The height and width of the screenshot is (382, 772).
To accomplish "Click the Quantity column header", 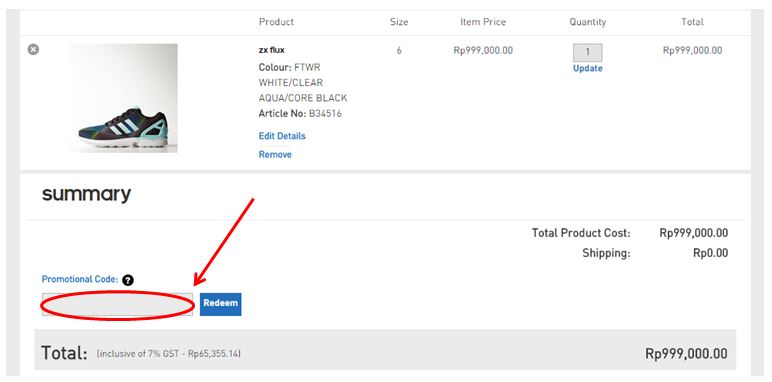I will [x=588, y=22].
